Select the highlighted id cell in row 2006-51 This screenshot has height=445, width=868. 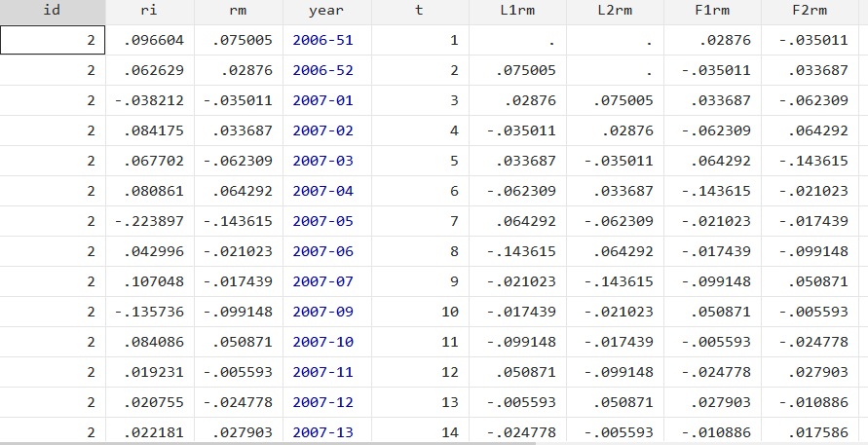[53, 40]
